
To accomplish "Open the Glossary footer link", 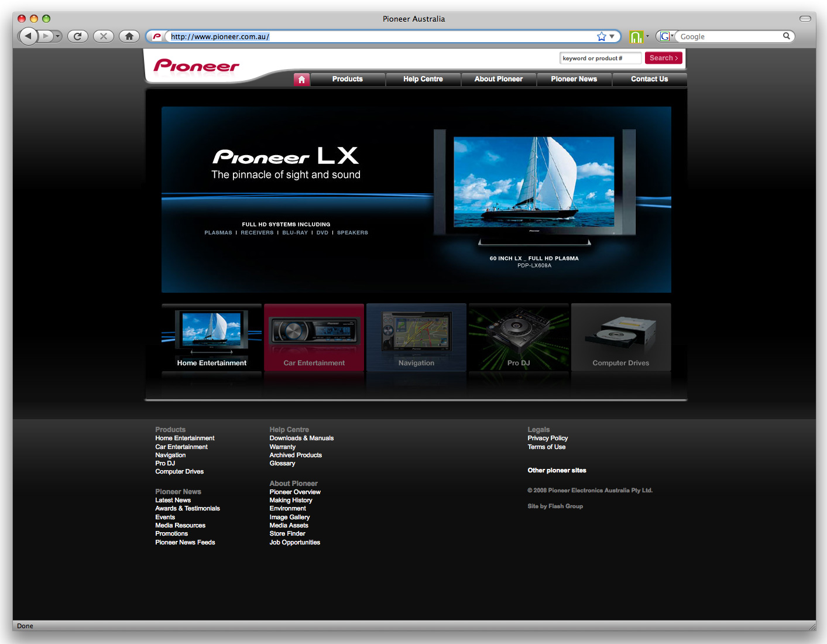I will (x=282, y=463).
